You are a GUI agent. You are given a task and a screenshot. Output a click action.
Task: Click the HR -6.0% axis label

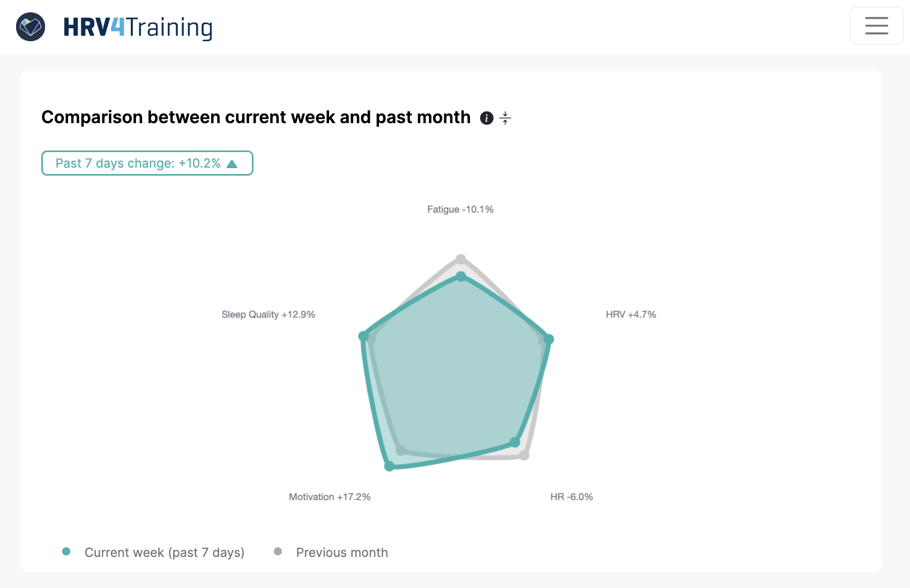coord(571,496)
